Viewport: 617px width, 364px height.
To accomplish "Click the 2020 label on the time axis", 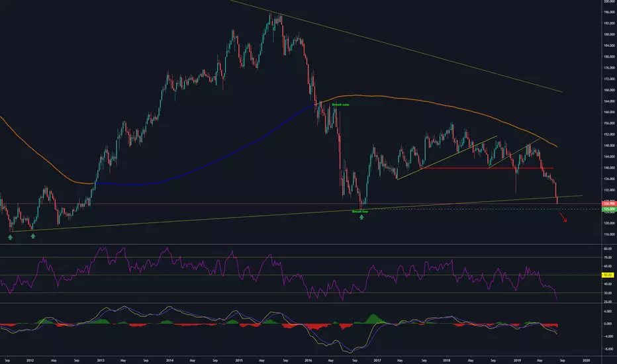I will coord(587,360).
